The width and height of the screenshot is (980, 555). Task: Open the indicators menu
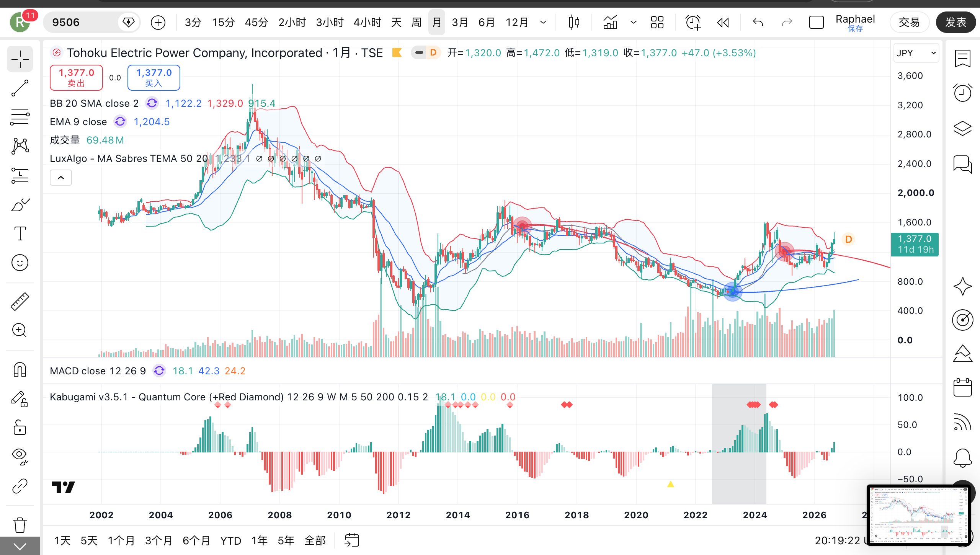coord(610,23)
